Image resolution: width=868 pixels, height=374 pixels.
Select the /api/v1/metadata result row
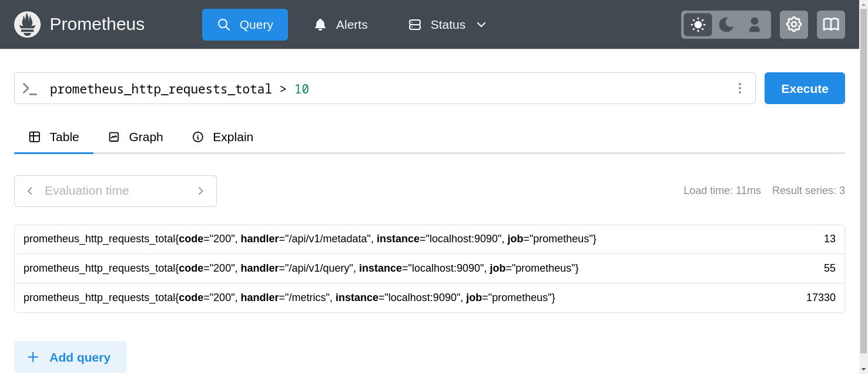(430, 239)
